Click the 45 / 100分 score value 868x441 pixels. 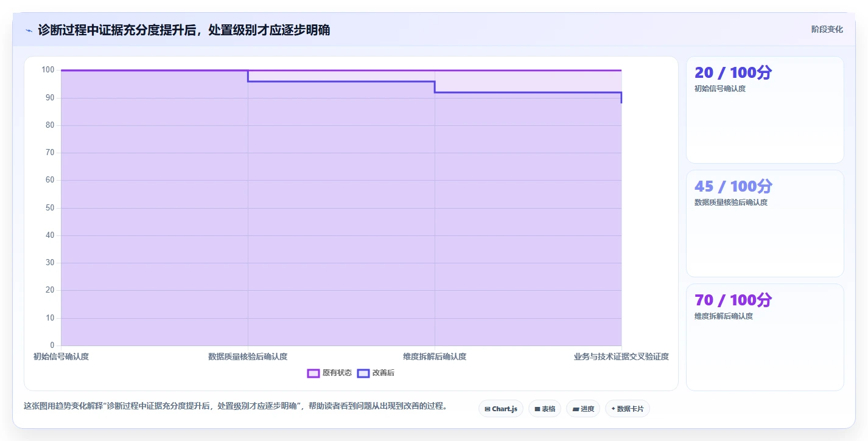point(733,186)
